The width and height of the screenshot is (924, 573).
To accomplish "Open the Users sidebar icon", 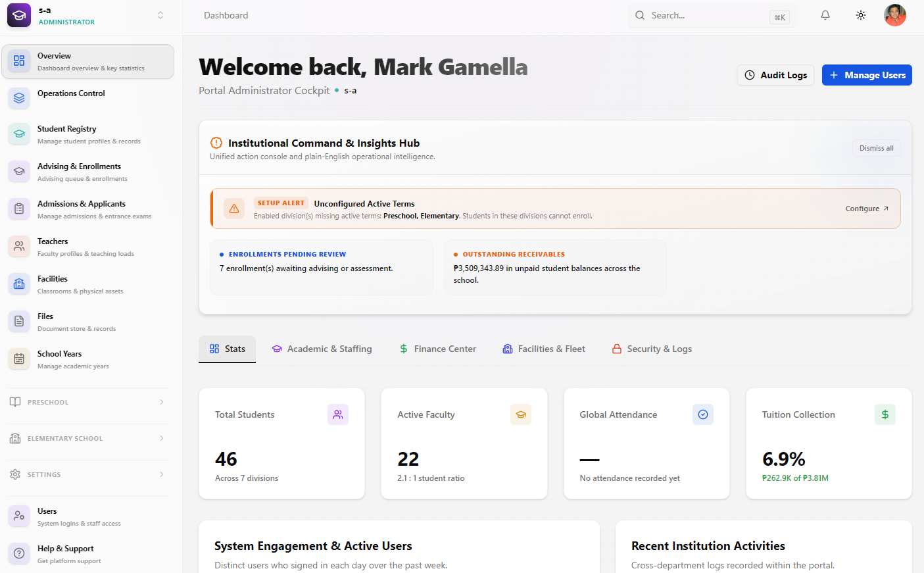I will [19, 516].
